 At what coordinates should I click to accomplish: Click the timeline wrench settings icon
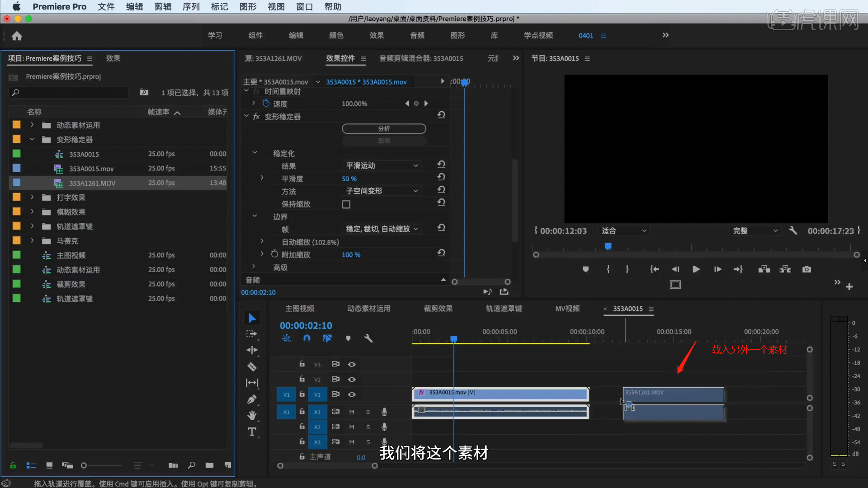368,338
